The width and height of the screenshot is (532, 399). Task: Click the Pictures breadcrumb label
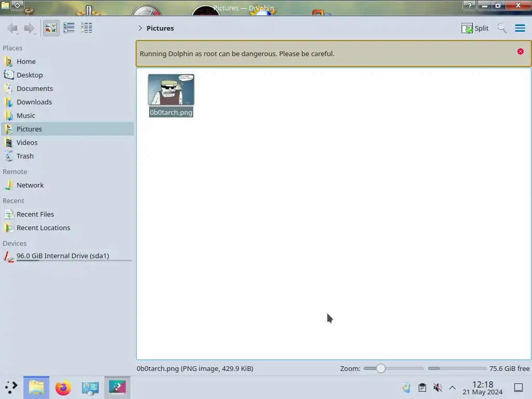pyautogui.click(x=160, y=28)
